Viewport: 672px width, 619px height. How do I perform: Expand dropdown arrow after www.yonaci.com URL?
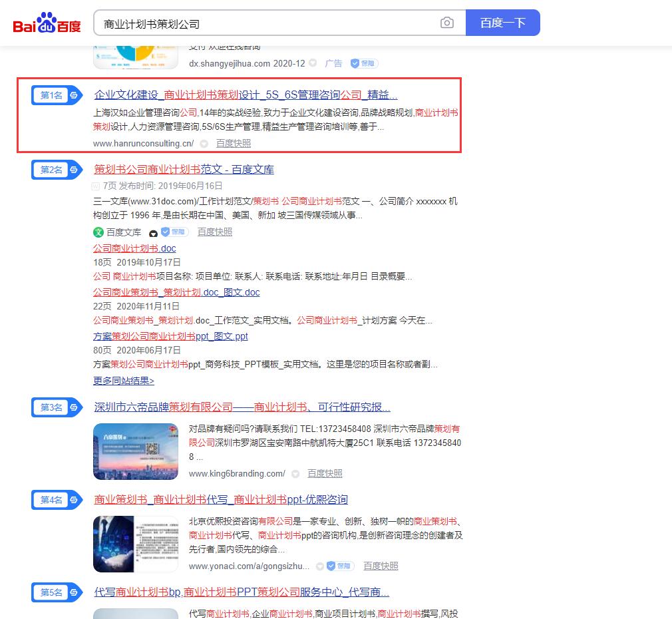[x=320, y=566]
